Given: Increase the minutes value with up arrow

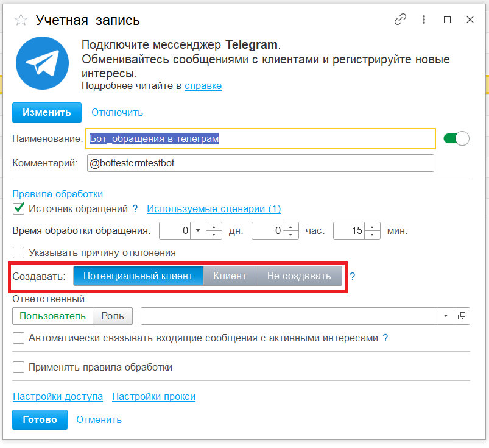Looking at the screenshot, I should [372, 227].
